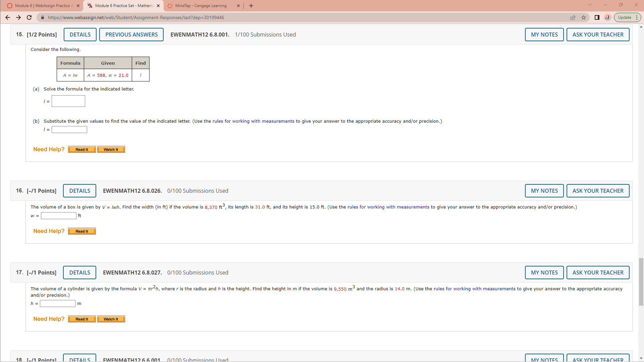Expand DETAILS for question 16
The height and width of the screenshot is (362, 644).
[x=79, y=191]
